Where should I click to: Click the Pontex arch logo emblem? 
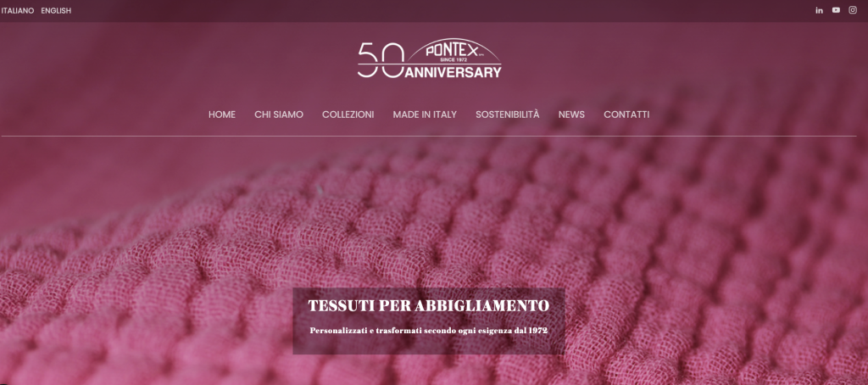click(454, 51)
